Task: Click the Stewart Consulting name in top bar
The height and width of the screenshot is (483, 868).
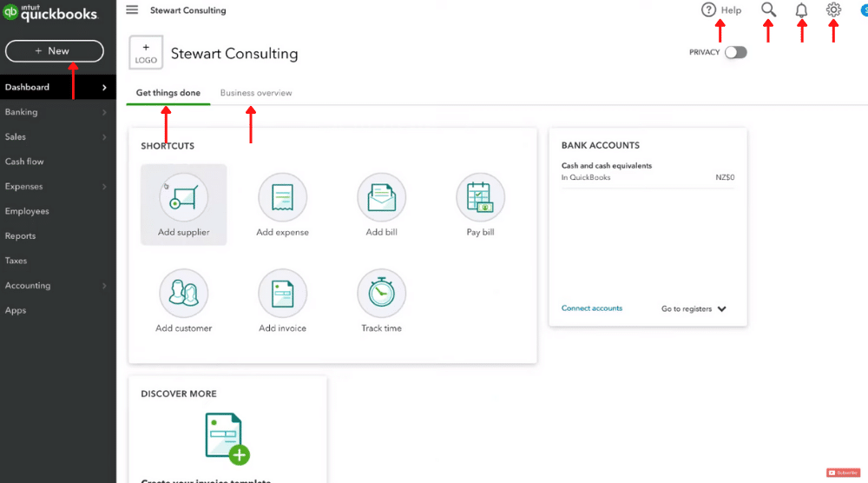Action: click(x=188, y=10)
